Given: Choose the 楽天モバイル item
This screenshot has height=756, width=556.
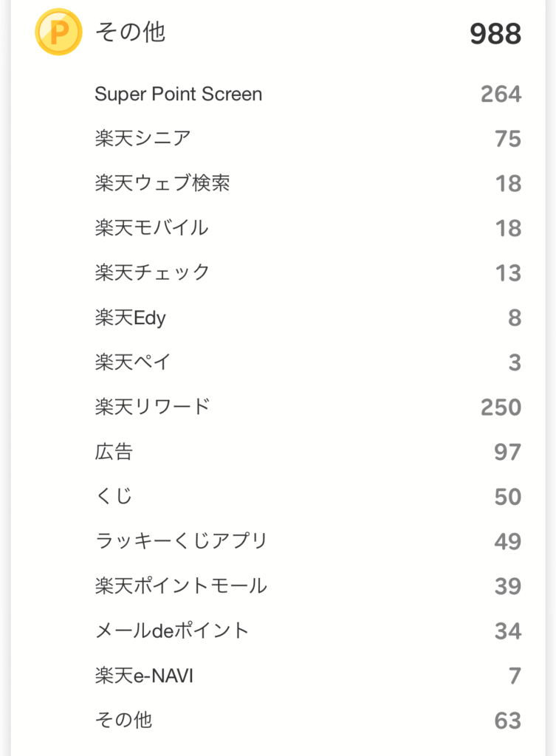Looking at the screenshot, I should coord(308,228).
